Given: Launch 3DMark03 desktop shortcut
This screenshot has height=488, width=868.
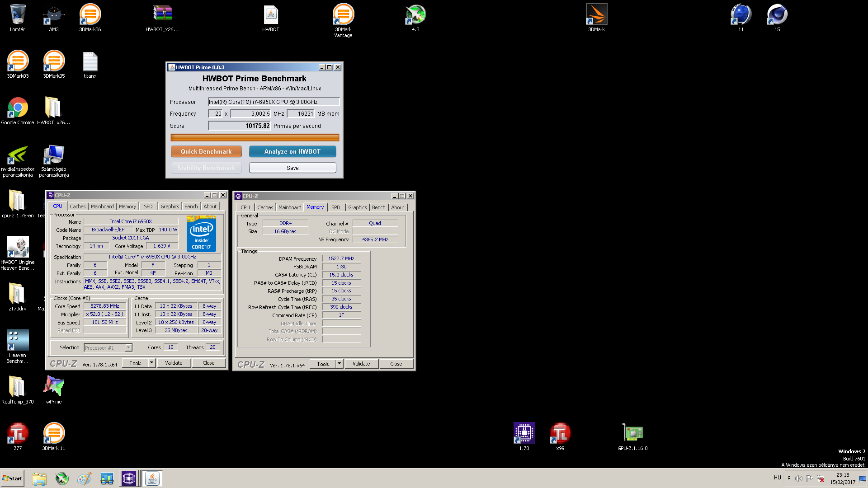Looking at the screenshot, I should [18, 65].
